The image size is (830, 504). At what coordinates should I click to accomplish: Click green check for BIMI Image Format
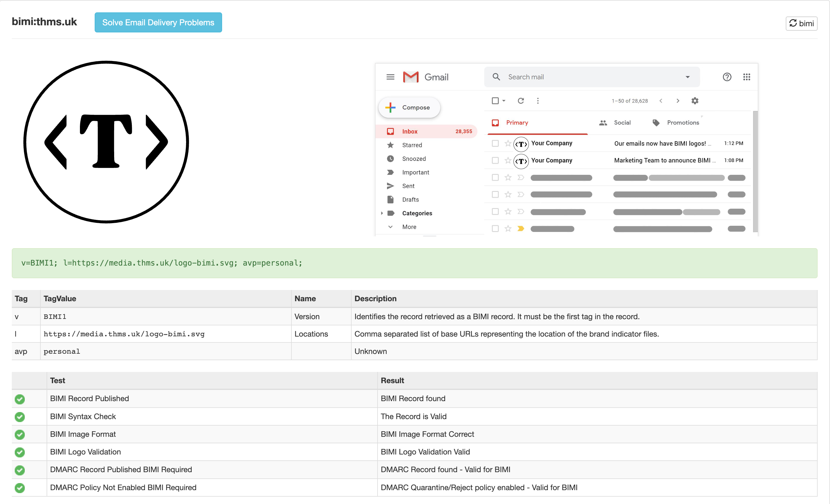point(20,434)
